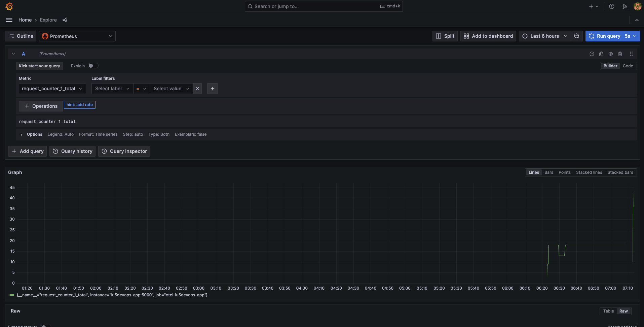This screenshot has width=644, height=327.
Task: Click the zoom out magnifier icon
Action: click(x=576, y=36)
